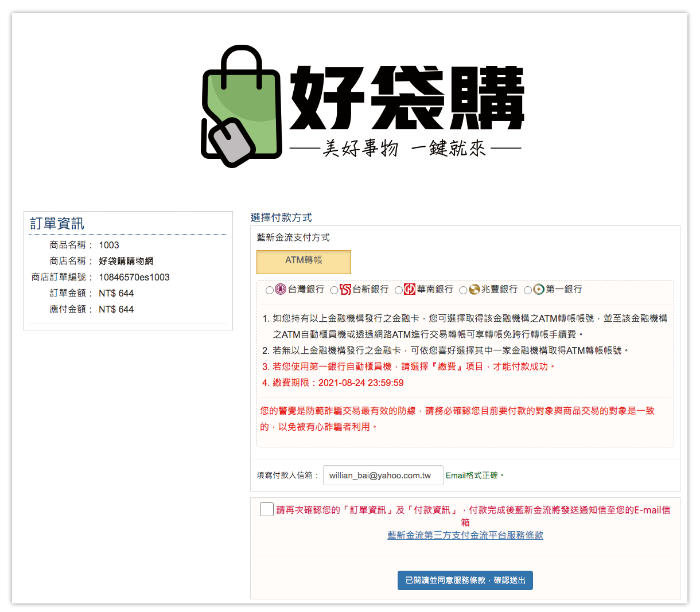Click the 第一銀行 label text
The image size is (700, 612).
564,290
